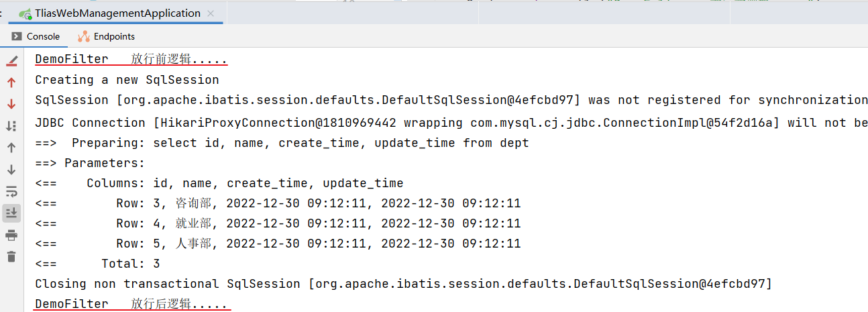
Task: Jump to the next stack trace (gray down arrow)
Action: 11,170
